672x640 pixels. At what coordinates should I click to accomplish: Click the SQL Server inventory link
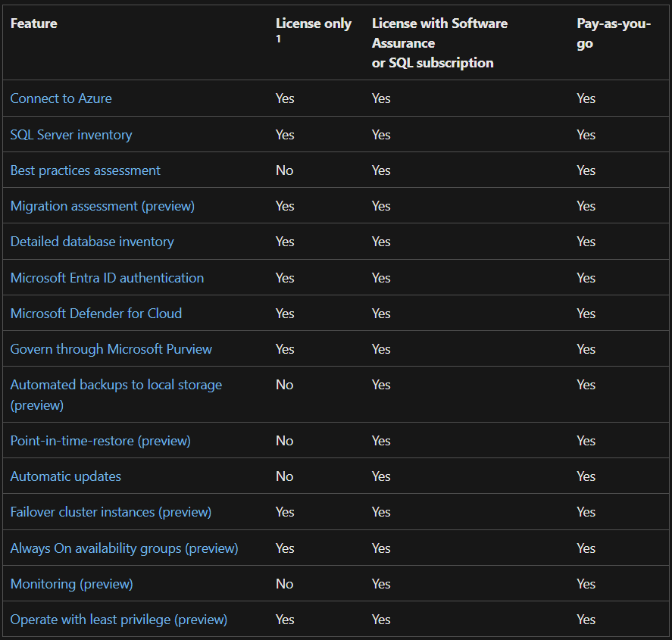(x=71, y=135)
